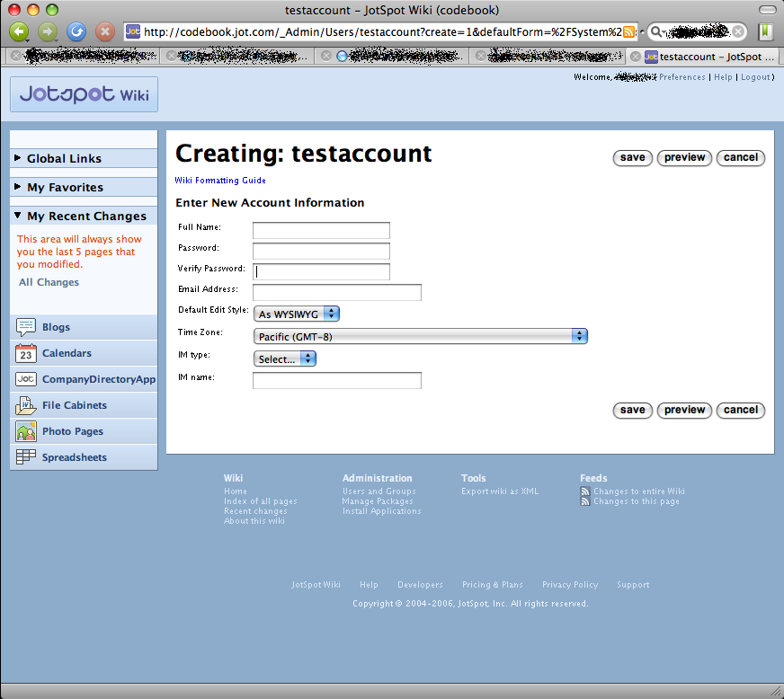784x699 pixels.
Task: Stop loading with the red X icon
Action: click(x=105, y=32)
